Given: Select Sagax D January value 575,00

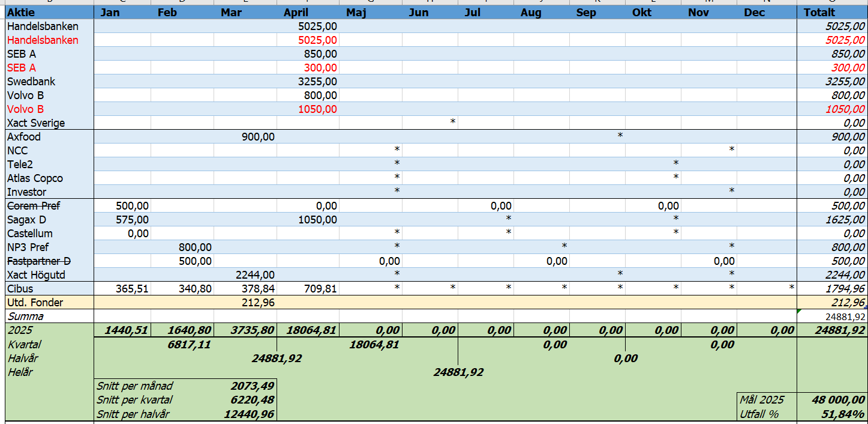Looking at the screenshot, I should pos(132,220).
